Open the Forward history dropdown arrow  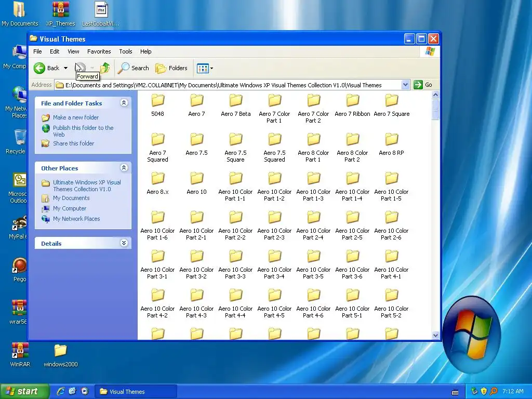coord(92,68)
